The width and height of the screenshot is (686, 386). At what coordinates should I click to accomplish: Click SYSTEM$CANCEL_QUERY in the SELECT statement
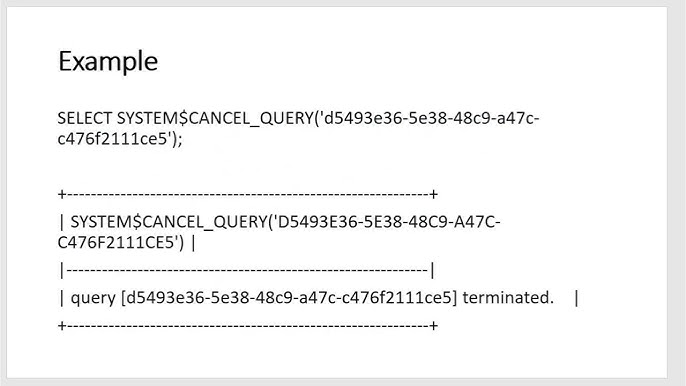coord(215,118)
